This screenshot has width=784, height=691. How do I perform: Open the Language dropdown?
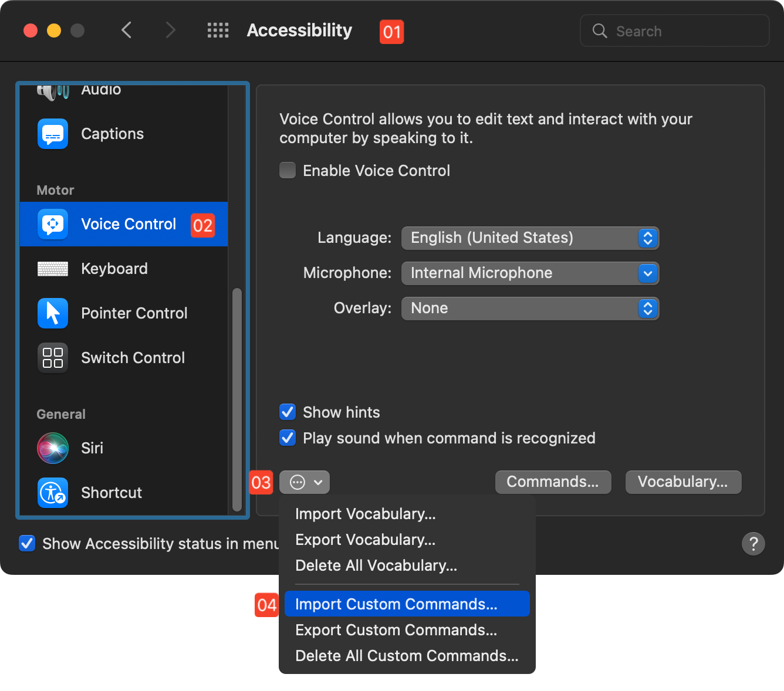pyautogui.click(x=529, y=238)
